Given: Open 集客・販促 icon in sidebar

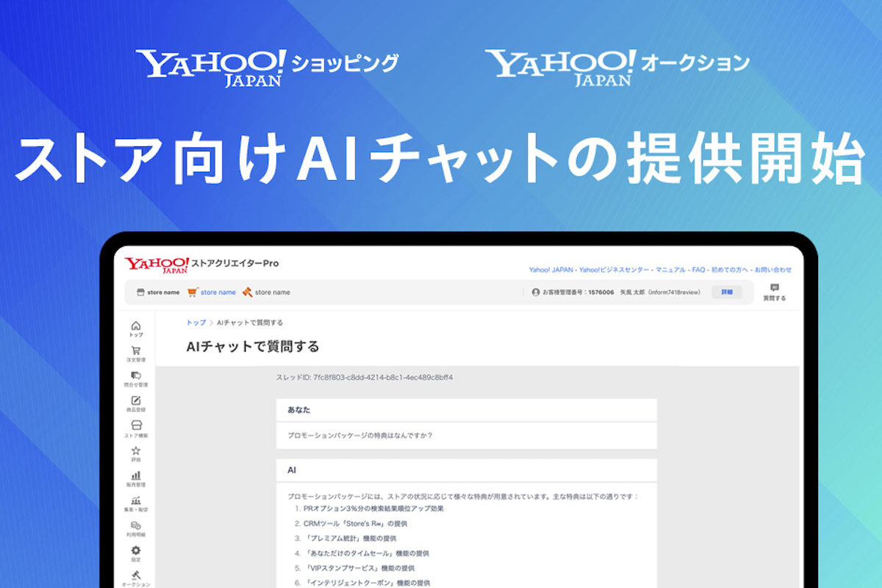Looking at the screenshot, I should point(135,501).
